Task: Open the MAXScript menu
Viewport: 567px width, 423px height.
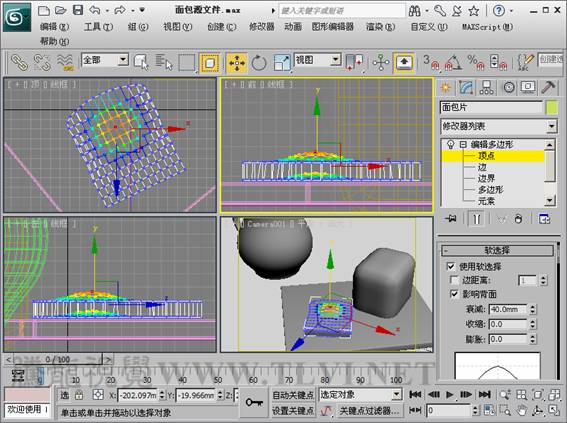Action: [x=487, y=26]
